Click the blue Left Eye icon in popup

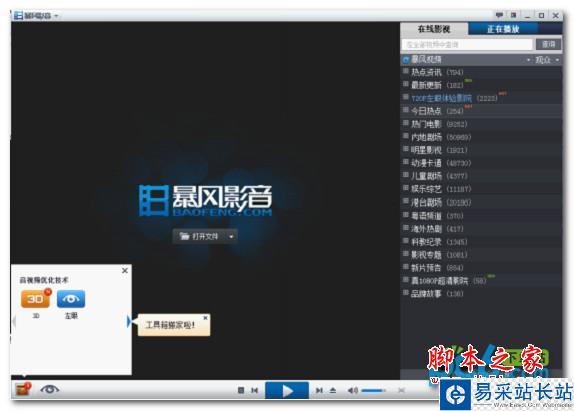71,299
